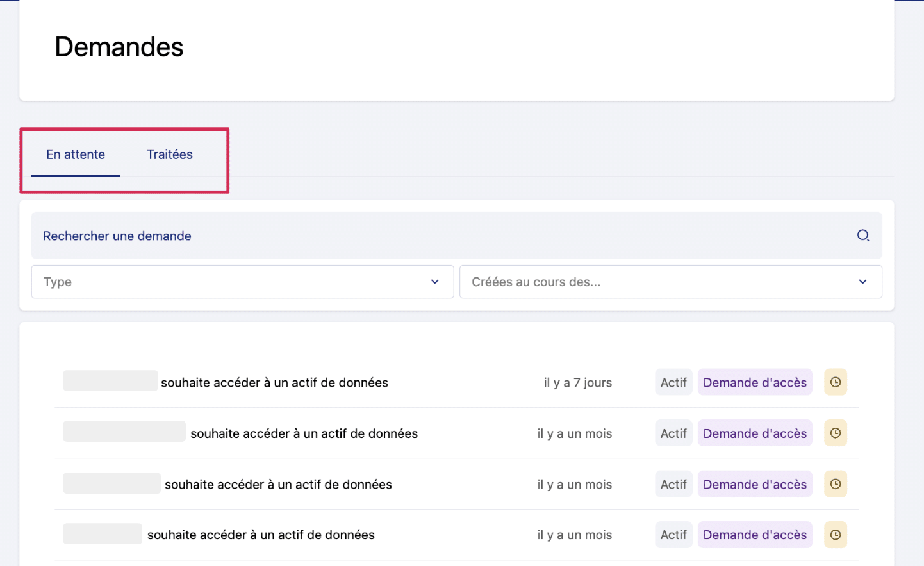This screenshot has height=566, width=924.
Task: Click the Demandes page heading
Action: coord(119,47)
